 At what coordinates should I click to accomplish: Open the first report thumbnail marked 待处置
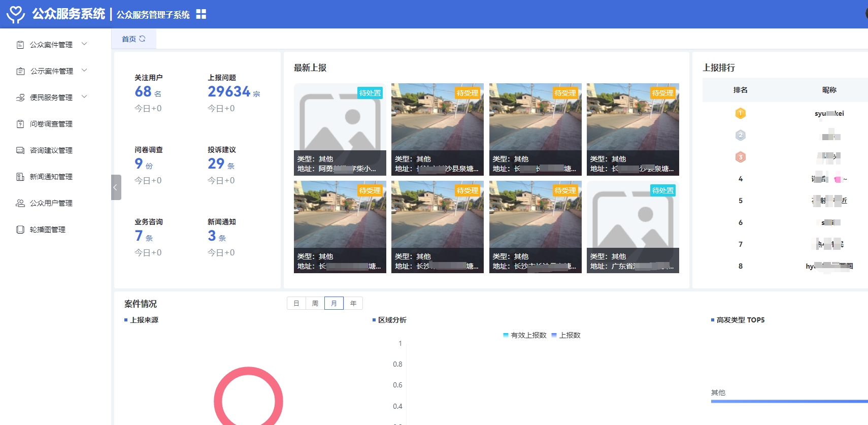coord(340,129)
